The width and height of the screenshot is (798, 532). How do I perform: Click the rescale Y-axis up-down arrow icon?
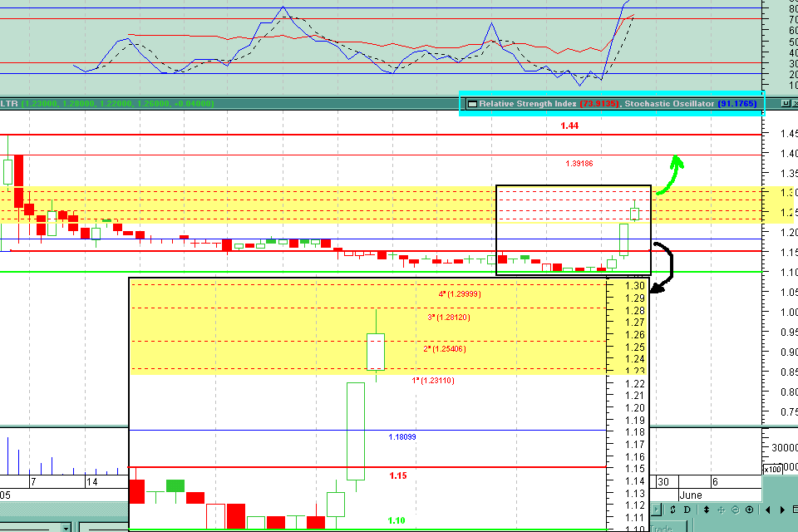point(707,510)
